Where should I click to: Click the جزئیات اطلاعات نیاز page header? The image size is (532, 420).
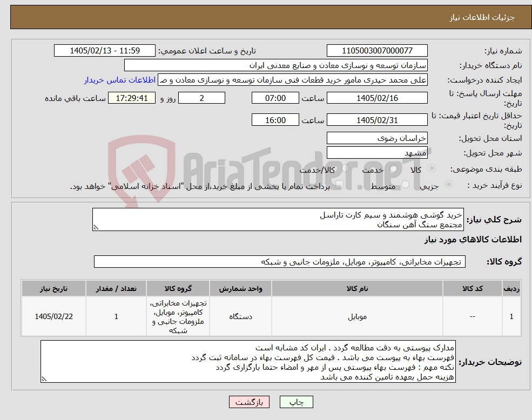click(482, 17)
